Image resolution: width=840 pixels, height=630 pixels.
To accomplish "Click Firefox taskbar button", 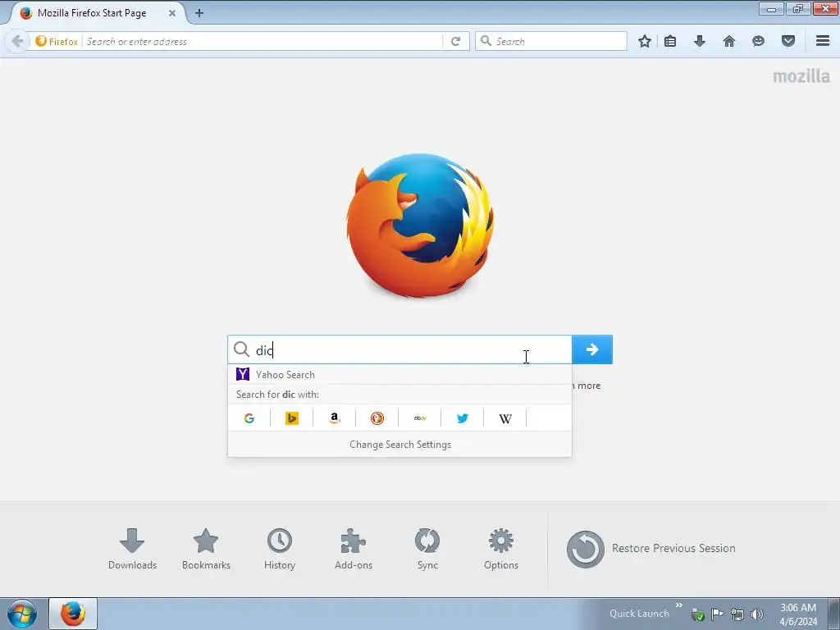I will (73, 614).
